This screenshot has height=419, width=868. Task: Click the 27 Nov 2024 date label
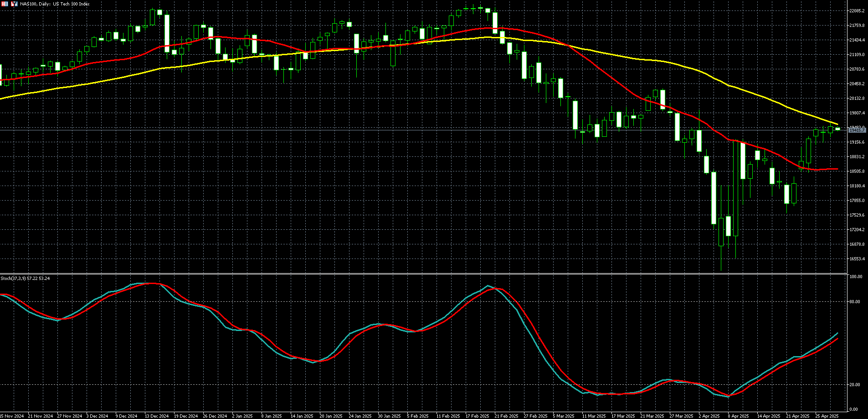[x=70, y=416]
